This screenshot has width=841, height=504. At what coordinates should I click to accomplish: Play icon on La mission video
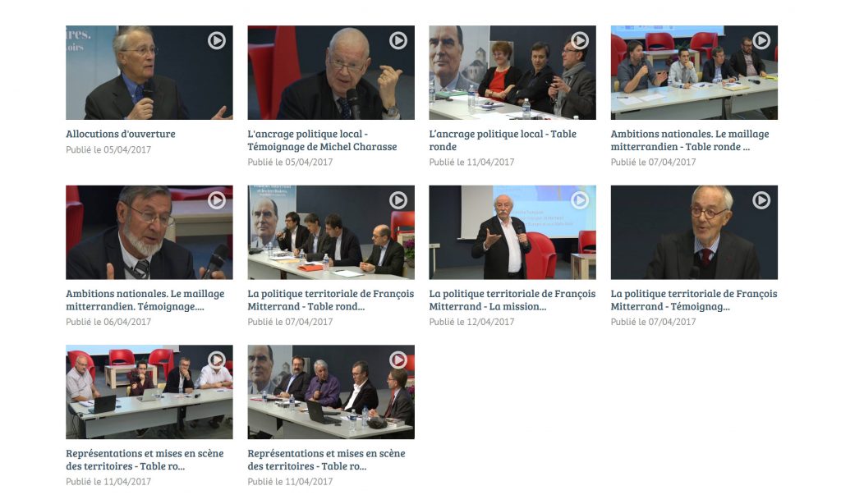579,200
